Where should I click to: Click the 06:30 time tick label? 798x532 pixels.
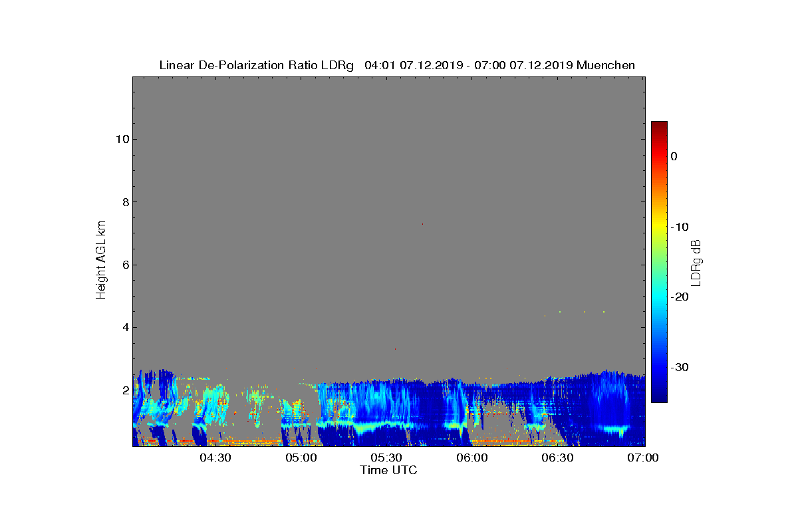point(557,458)
